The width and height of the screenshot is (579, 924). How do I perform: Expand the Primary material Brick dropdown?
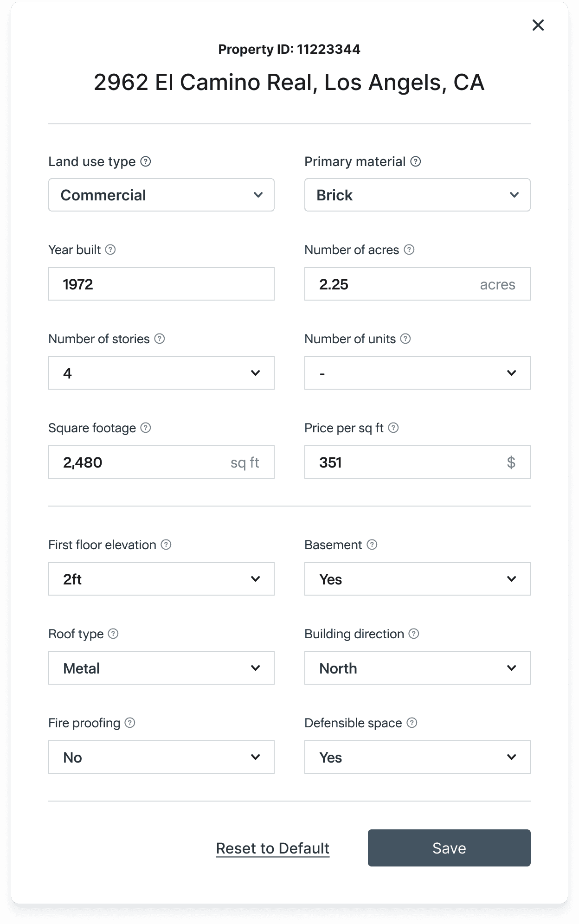click(x=417, y=195)
